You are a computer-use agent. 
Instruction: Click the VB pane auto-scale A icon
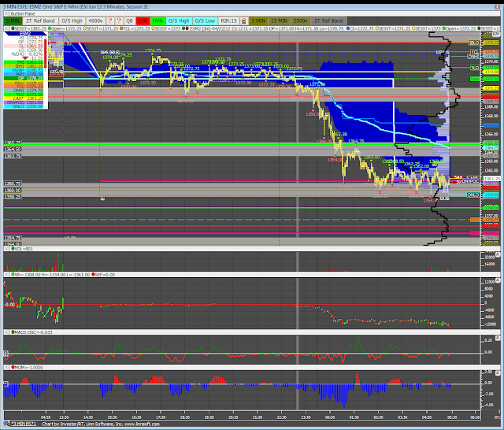point(498,280)
